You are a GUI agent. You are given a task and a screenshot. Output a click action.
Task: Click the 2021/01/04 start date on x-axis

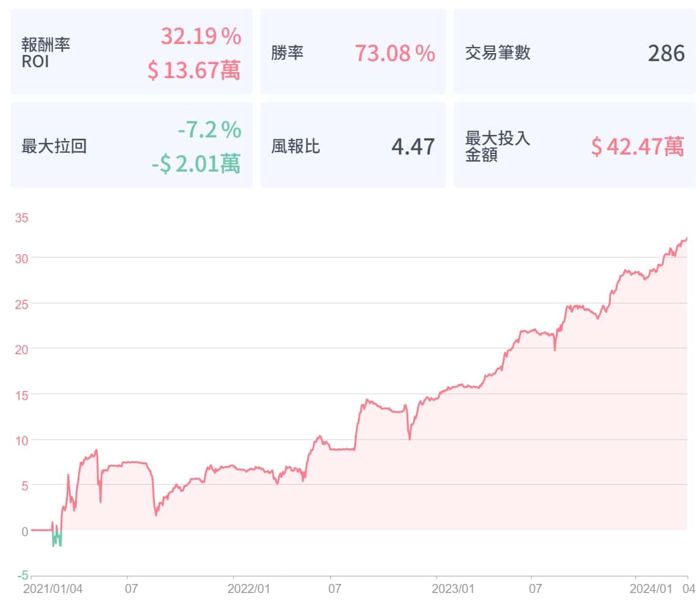click(x=52, y=589)
